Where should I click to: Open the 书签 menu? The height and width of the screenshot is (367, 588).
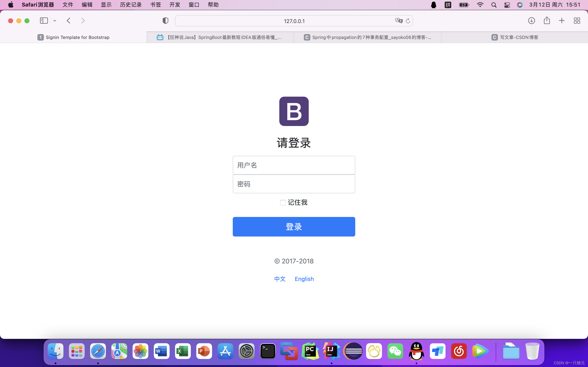point(156,5)
